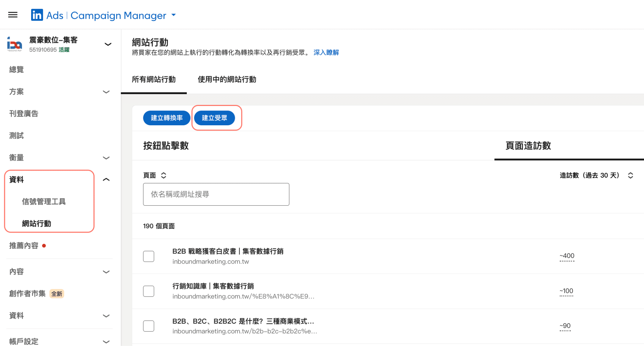Switch to the 所有網站行動 tab

[x=153, y=79]
